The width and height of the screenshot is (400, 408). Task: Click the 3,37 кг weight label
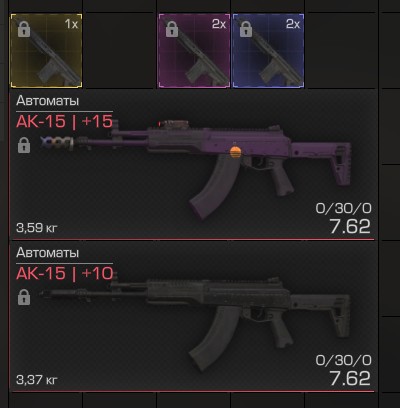pos(37,380)
